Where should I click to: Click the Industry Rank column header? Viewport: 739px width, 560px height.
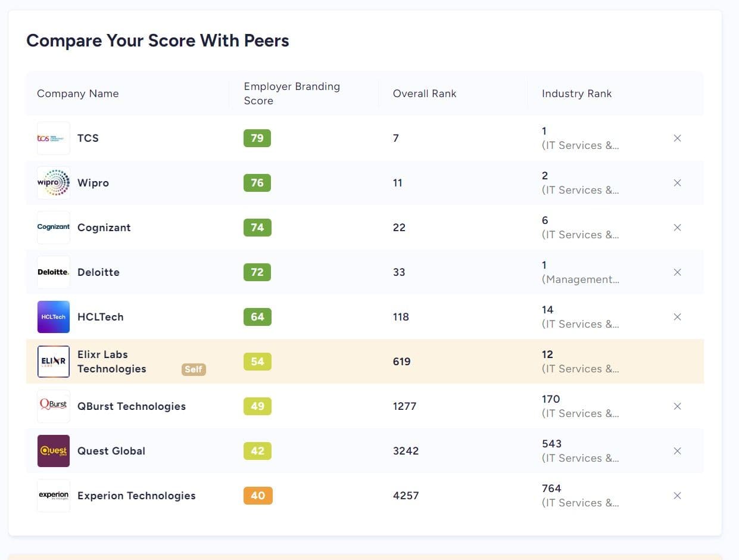[576, 94]
